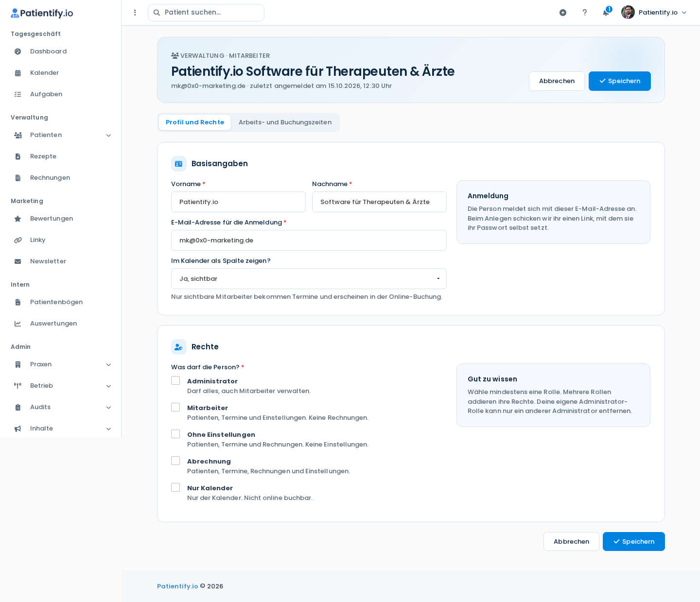700x602 pixels.
Task: Open the Patientenbögen file icon
Action: point(18,302)
